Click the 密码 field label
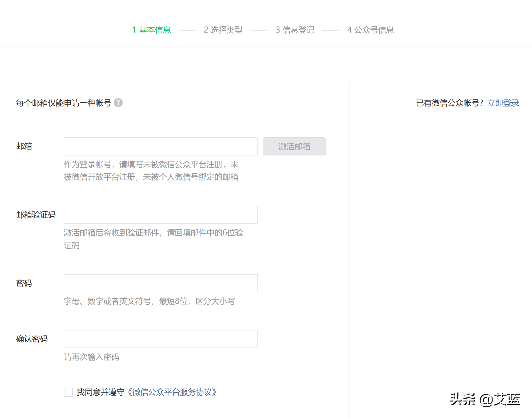Viewport: 532px width, 418px height. pyautogui.click(x=24, y=283)
